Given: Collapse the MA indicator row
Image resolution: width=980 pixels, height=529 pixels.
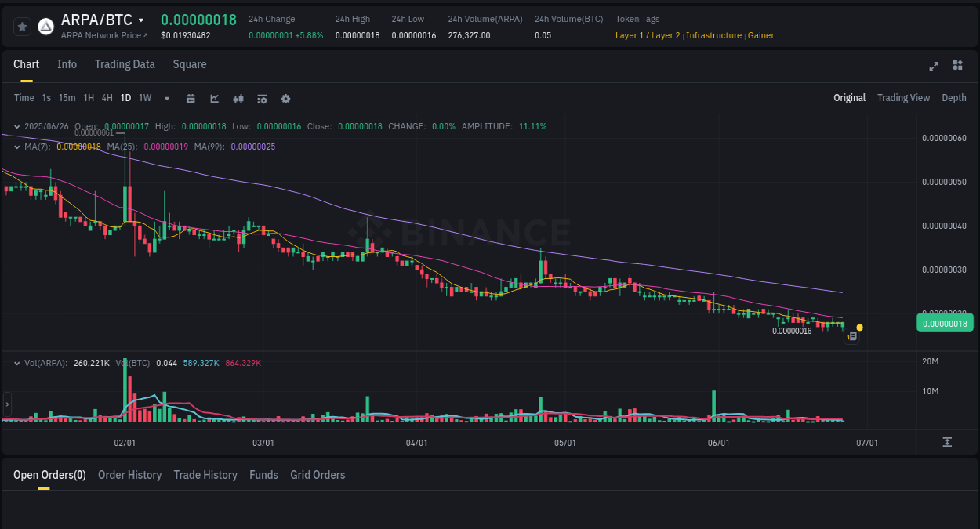Looking at the screenshot, I should [x=16, y=147].
